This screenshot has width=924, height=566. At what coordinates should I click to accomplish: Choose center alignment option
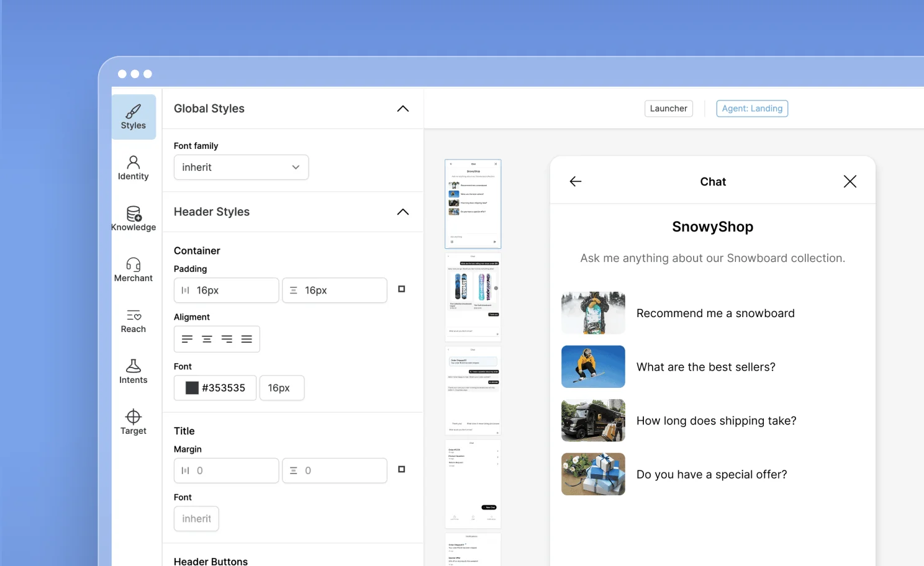[207, 339]
